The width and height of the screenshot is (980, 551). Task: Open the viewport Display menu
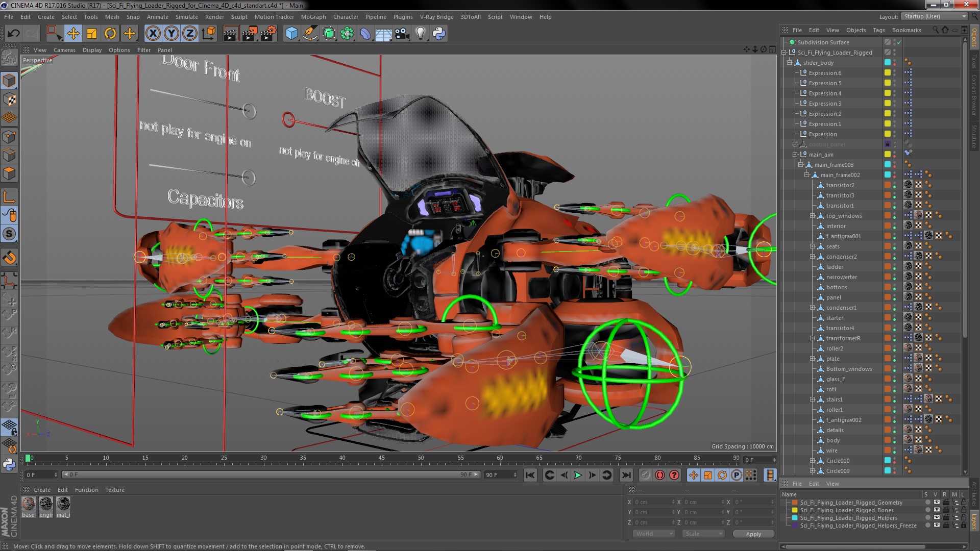click(92, 50)
